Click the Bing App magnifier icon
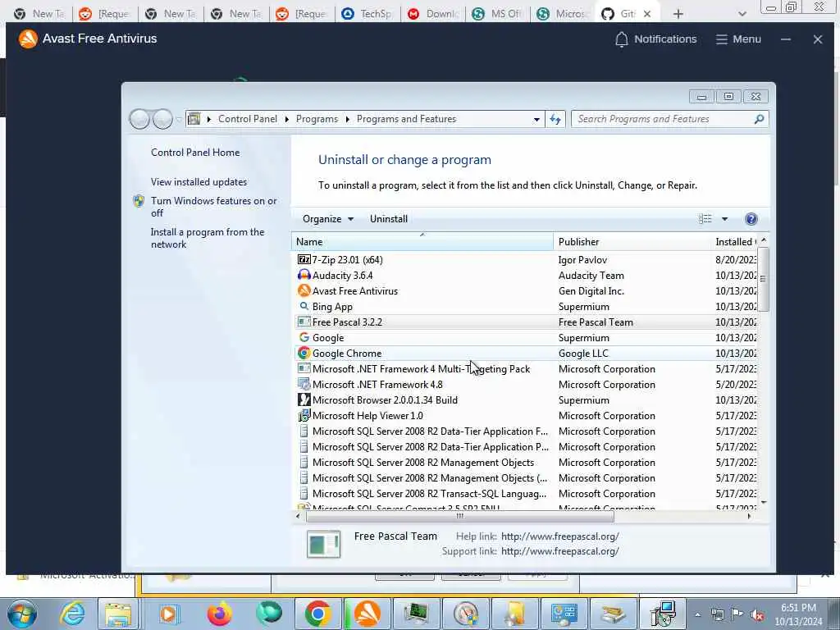The image size is (840, 630). [304, 306]
